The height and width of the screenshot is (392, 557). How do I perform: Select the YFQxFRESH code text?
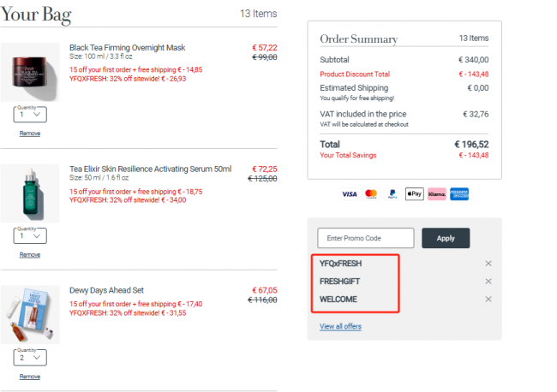coord(340,264)
